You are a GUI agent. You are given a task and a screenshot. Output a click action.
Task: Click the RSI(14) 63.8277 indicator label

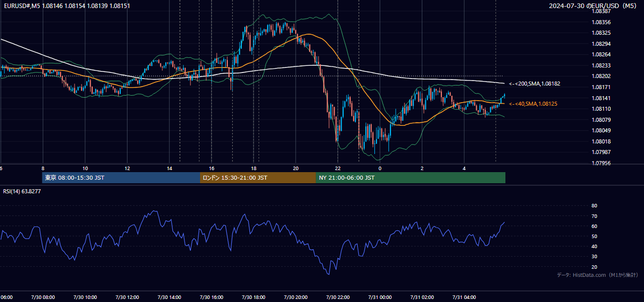[x=22, y=191]
